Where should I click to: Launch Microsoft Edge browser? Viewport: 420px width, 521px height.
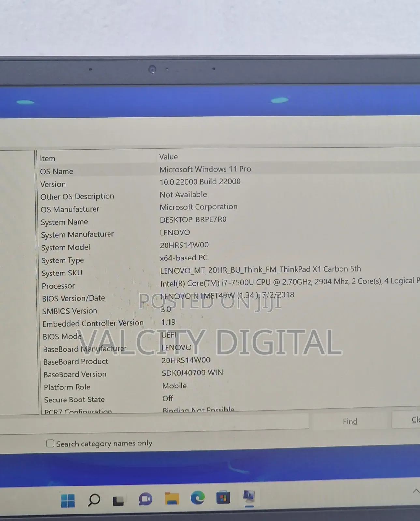tap(197, 498)
